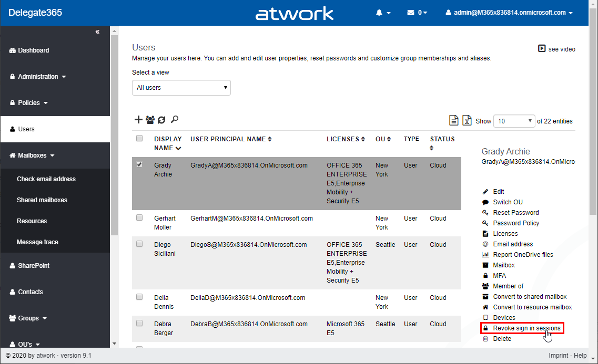598x364 pixels.
Task: Click the Help footer link
Action: 580,355
